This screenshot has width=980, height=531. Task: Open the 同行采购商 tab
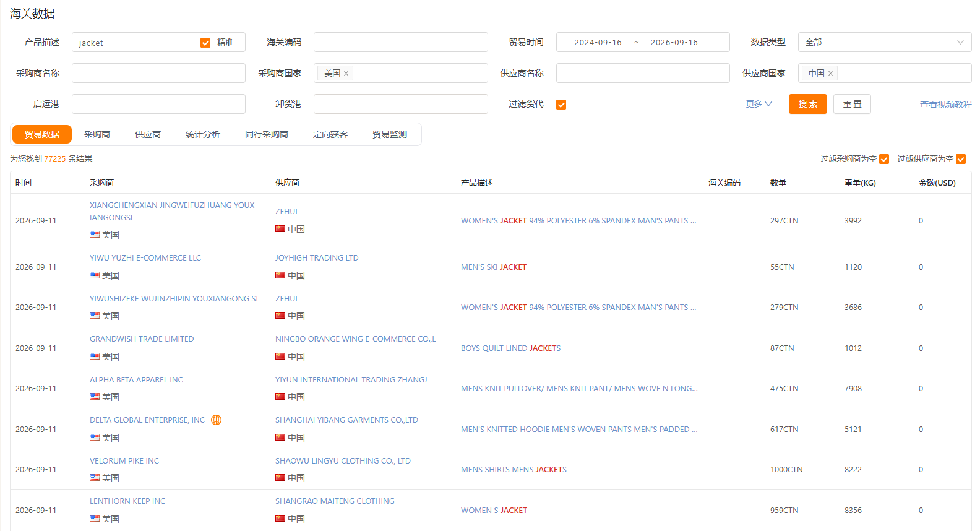pyautogui.click(x=267, y=134)
